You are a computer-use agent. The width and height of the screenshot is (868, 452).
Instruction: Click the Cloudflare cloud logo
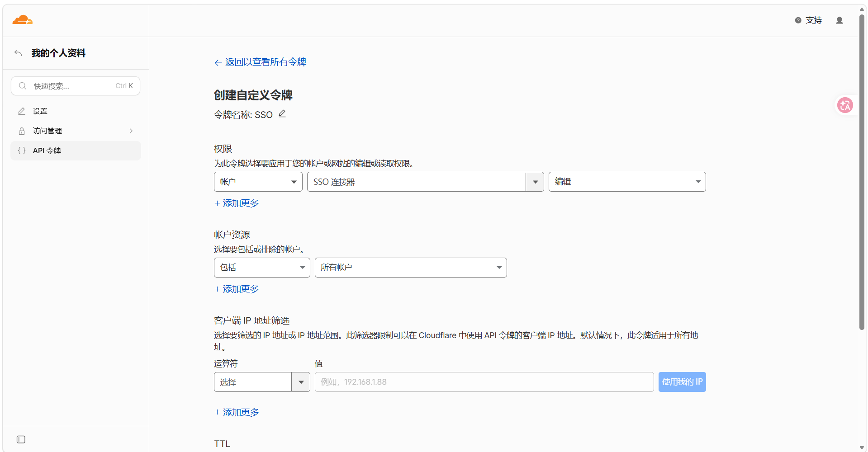tap(22, 20)
